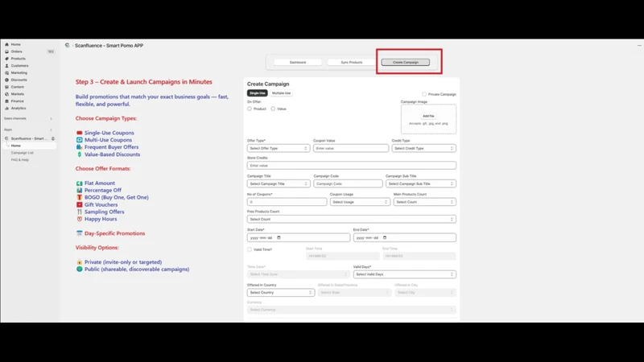644x362 pixels.
Task: Click the Coupon Value input field
Action: coord(351,148)
